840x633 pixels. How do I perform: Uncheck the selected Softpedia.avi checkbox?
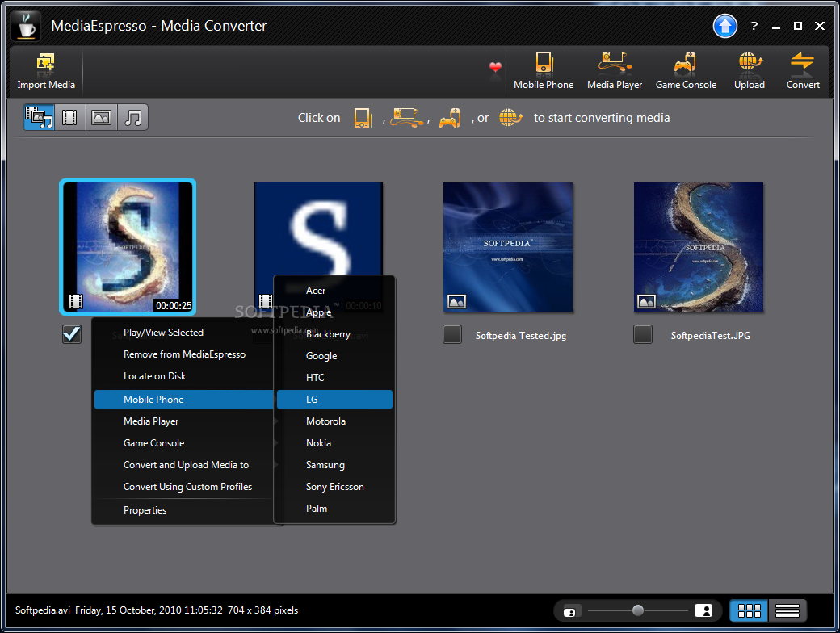[72, 334]
